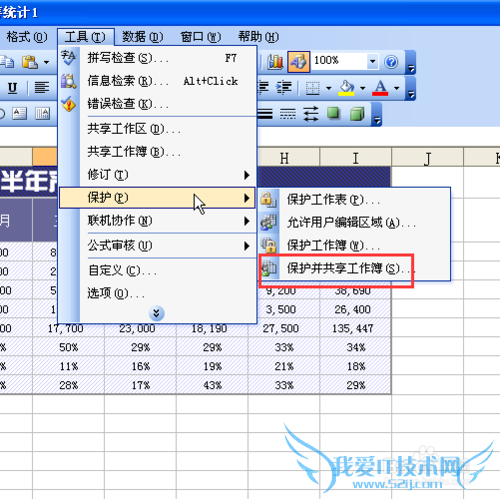500x499 pixels.
Task: Open the zoom 100% dropdown
Action: (373, 61)
